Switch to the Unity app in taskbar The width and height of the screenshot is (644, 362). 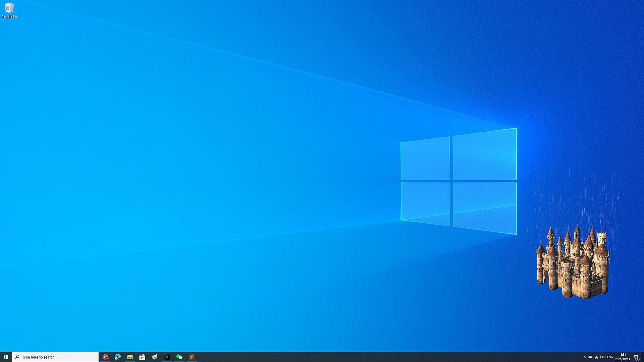coord(167,357)
